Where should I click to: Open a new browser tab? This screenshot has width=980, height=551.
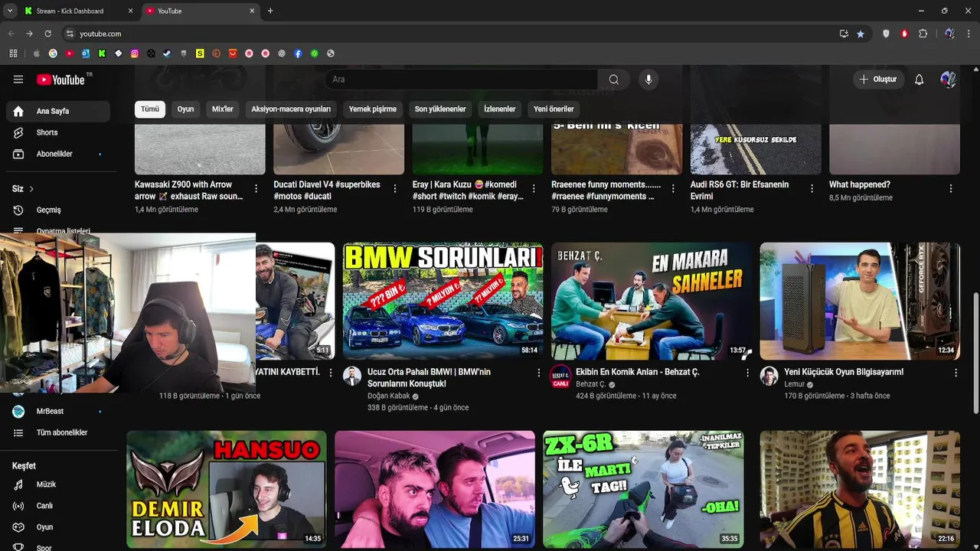pos(270,11)
